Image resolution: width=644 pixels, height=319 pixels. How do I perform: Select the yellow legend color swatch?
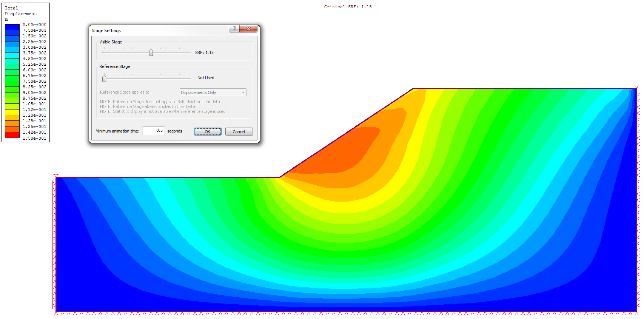tap(12, 112)
